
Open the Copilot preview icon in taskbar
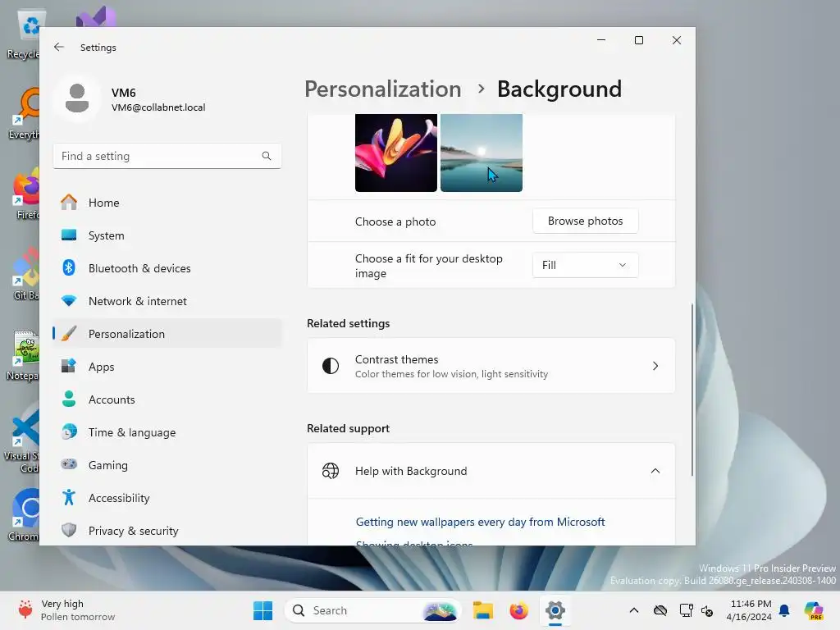click(x=814, y=610)
